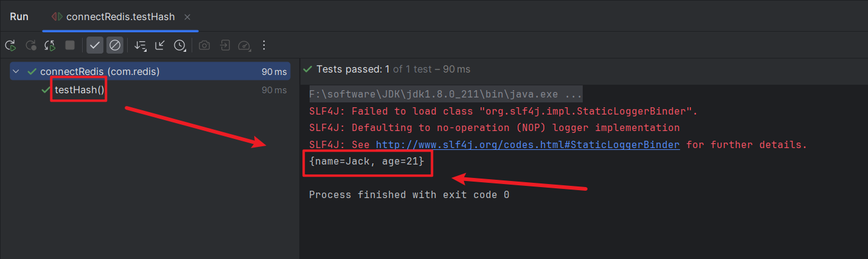Open the three-dot more options menu

tap(264, 45)
